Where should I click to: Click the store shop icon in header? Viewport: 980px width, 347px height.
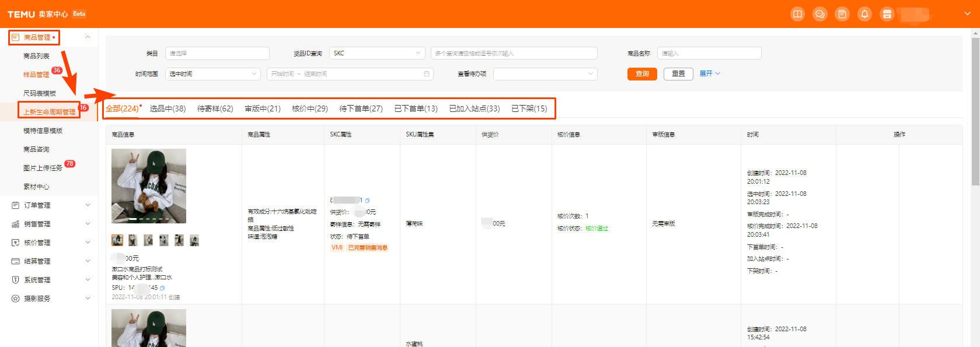[x=887, y=14]
